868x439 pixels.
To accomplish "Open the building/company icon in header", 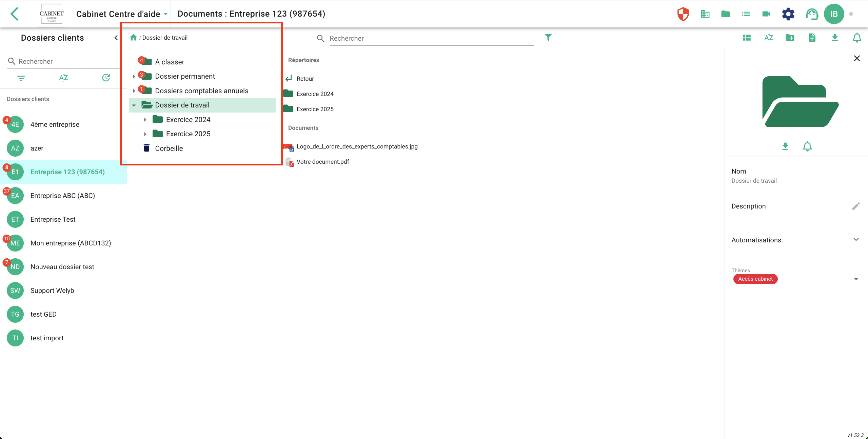I will pos(705,14).
